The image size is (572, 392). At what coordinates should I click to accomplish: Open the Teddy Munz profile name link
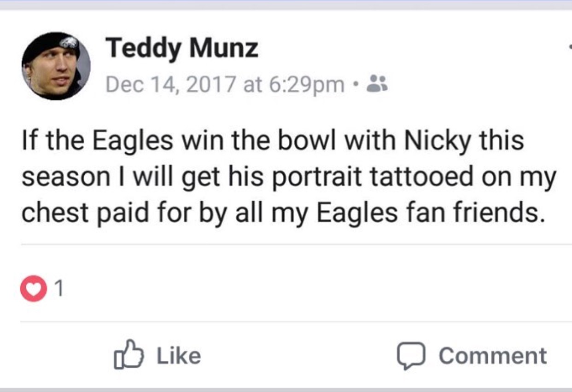click(182, 48)
